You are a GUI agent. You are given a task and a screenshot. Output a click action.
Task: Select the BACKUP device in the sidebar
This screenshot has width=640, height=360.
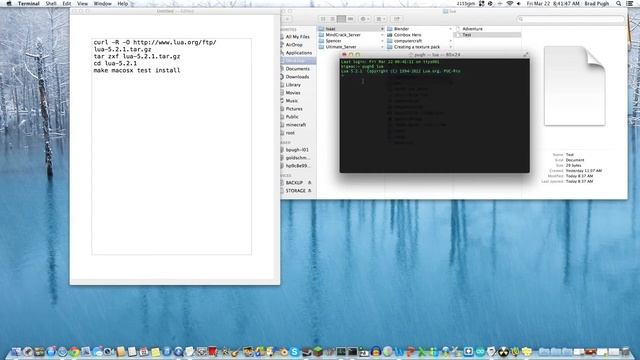point(293,182)
